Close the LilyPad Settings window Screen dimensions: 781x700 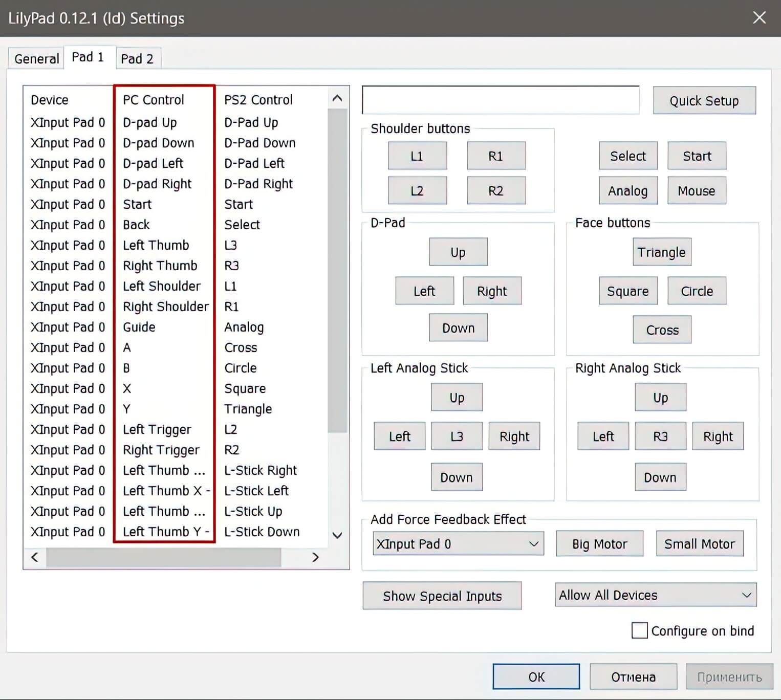(x=759, y=18)
